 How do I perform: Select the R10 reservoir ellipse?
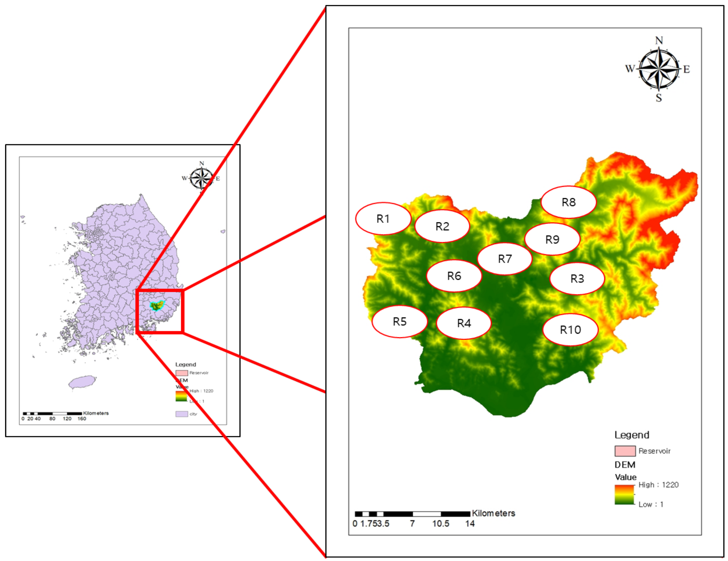(x=570, y=330)
